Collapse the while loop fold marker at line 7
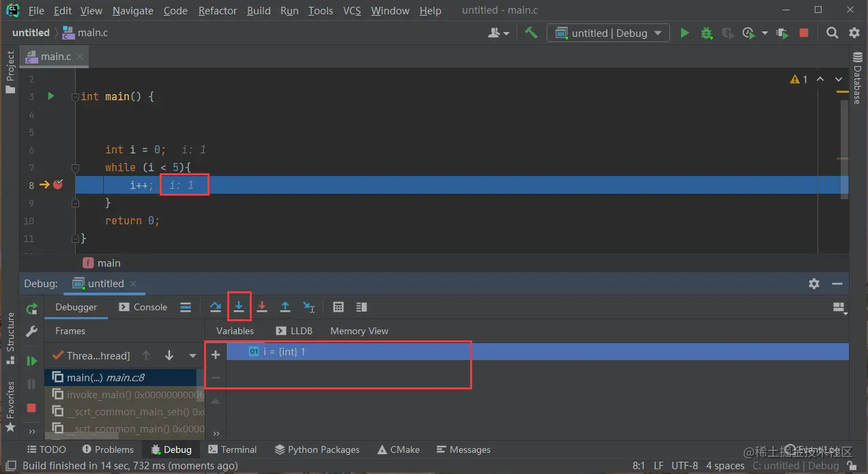Image resolution: width=868 pixels, height=474 pixels. (76, 168)
